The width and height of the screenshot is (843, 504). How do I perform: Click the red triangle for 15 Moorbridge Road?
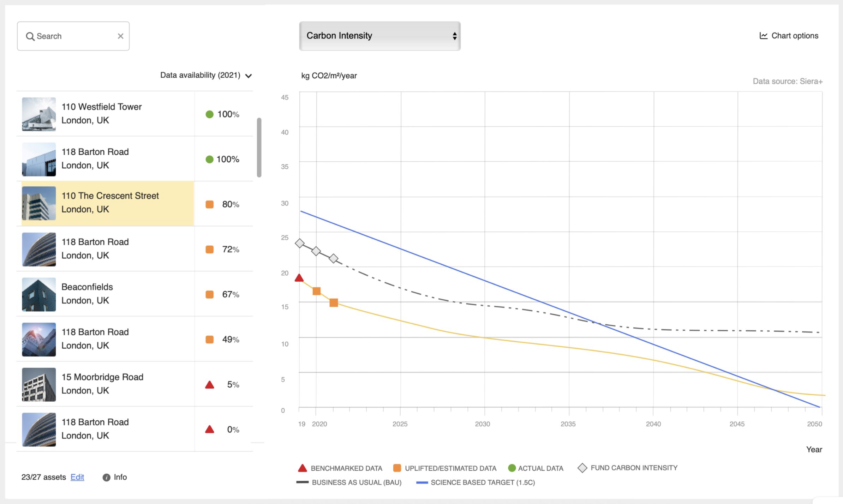(x=210, y=384)
